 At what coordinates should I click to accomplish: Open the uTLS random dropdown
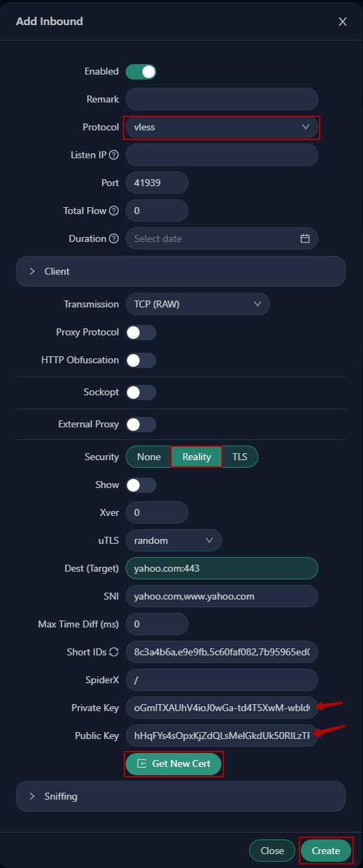coord(174,540)
